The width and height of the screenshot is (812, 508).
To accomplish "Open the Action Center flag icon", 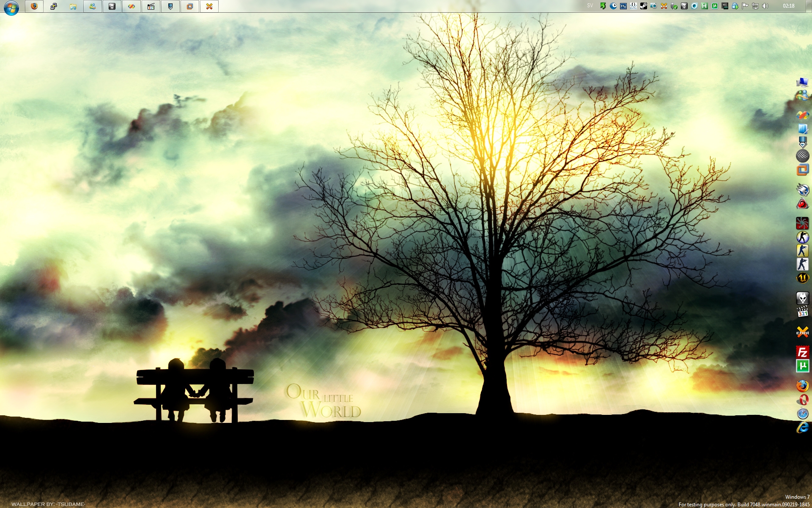I will pyautogui.click(x=745, y=6).
